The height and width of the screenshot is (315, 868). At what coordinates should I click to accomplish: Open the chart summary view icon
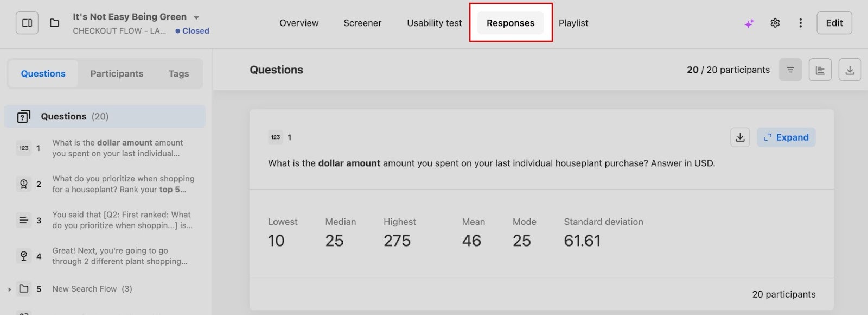(820, 70)
